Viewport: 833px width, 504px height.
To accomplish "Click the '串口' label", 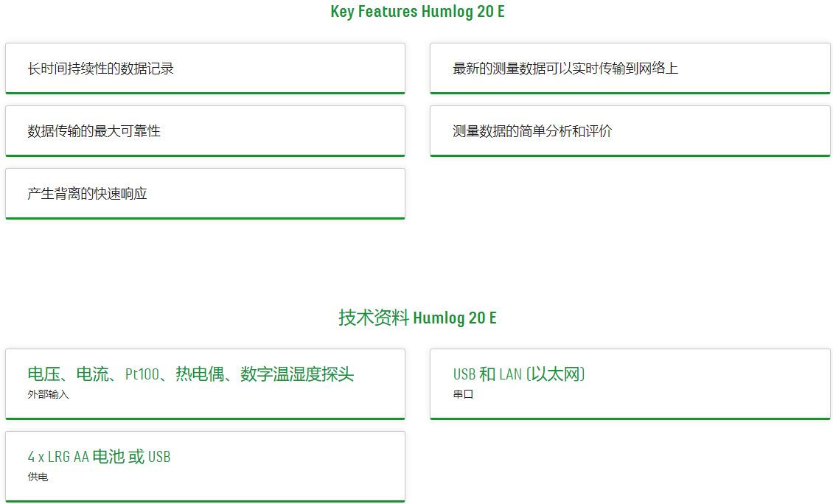I will pyautogui.click(x=463, y=395).
